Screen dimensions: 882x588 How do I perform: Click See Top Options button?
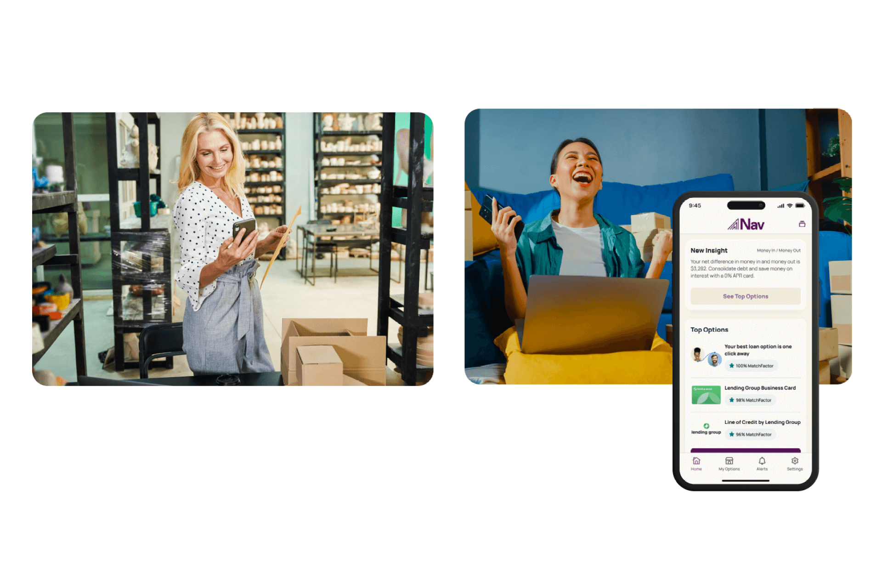(x=746, y=296)
